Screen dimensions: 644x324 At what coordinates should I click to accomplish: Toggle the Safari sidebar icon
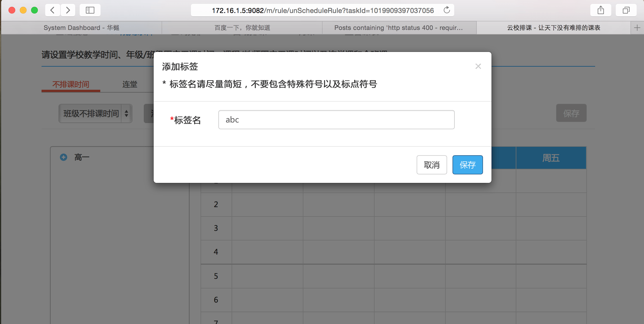[x=90, y=10]
